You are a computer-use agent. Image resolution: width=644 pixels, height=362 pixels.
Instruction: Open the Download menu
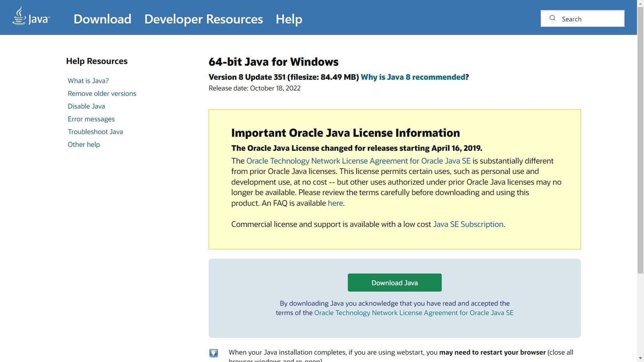click(x=102, y=19)
